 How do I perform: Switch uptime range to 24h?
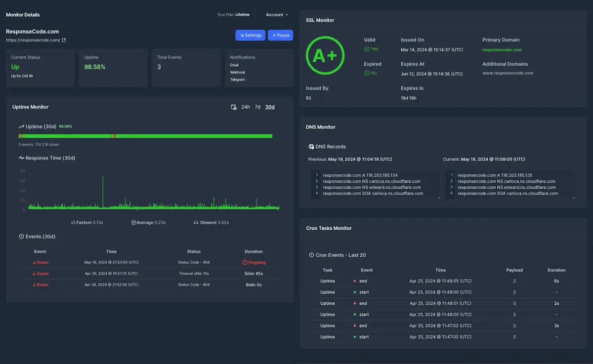pos(246,107)
